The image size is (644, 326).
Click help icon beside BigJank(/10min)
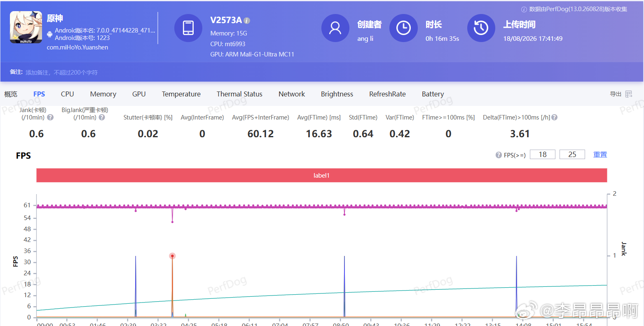coord(102,117)
